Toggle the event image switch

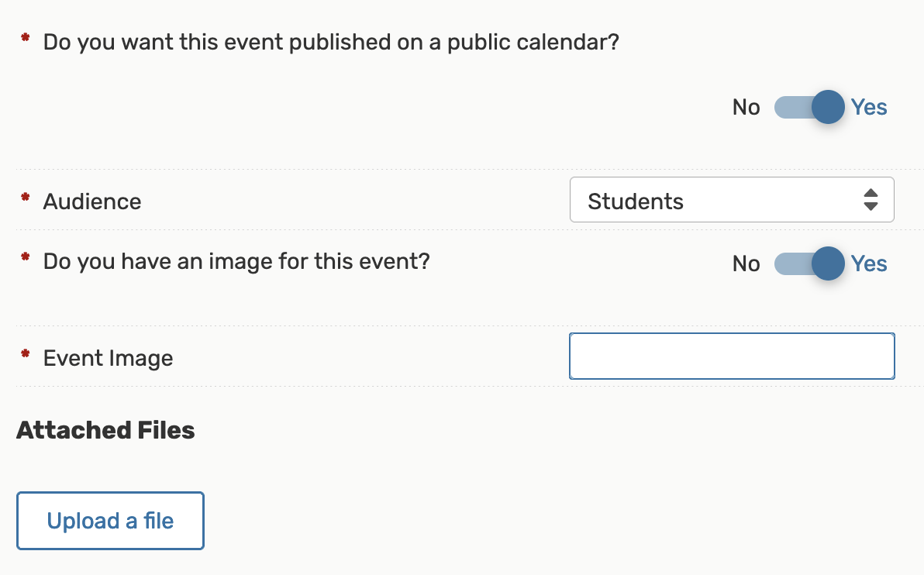(809, 263)
